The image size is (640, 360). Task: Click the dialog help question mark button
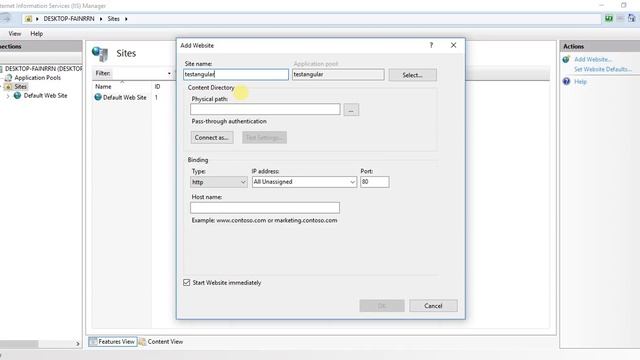tap(431, 45)
